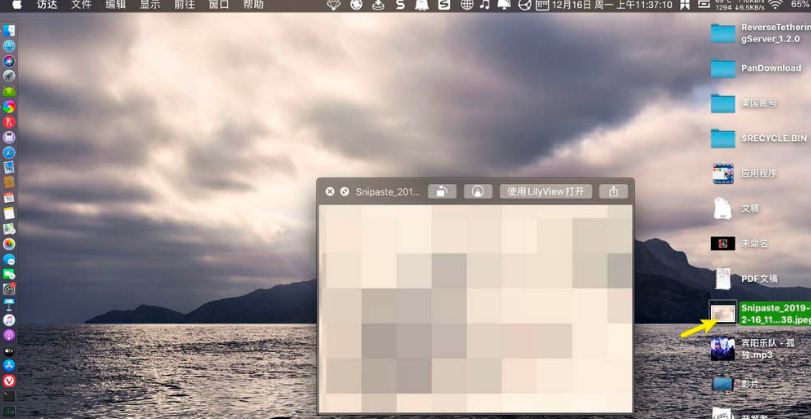This screenshot has height=419, width=811.
Task: Open Safari compass icon in dock
Action: click(9, 153)
